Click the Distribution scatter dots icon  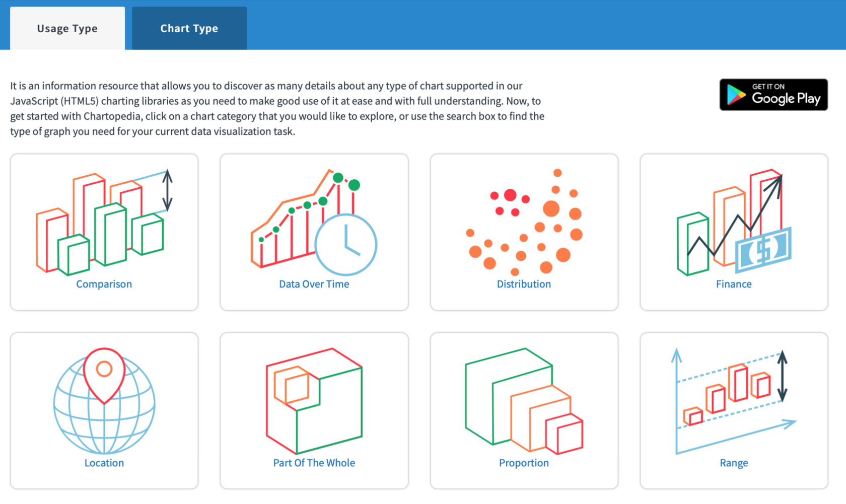tap(524, 222)
